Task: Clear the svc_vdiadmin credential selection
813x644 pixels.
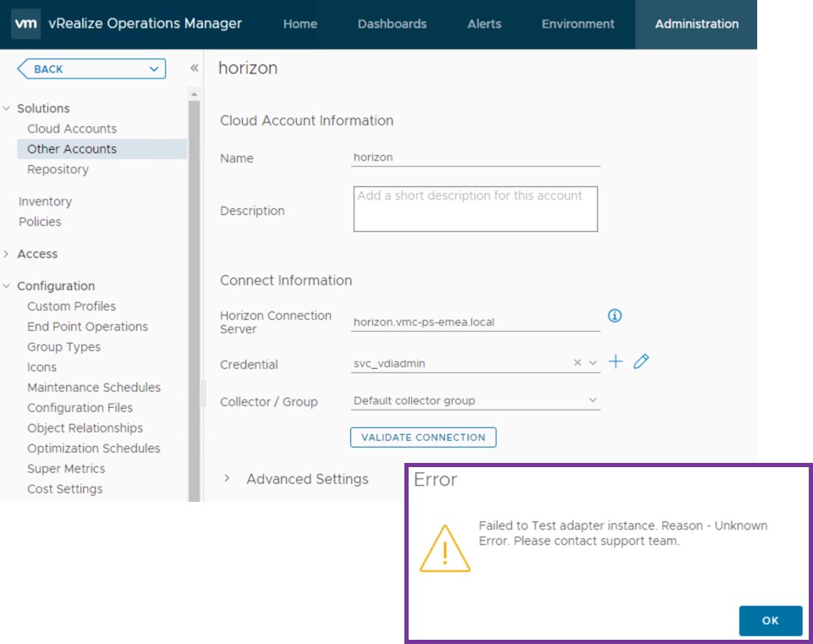Action: [x=577, y=363]
